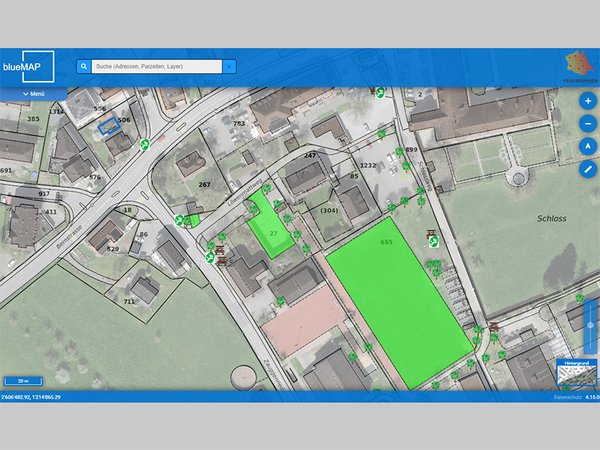The image size is (600, 450).
Task: Expand the Menü panel
Action: click(x=34, y=94)
